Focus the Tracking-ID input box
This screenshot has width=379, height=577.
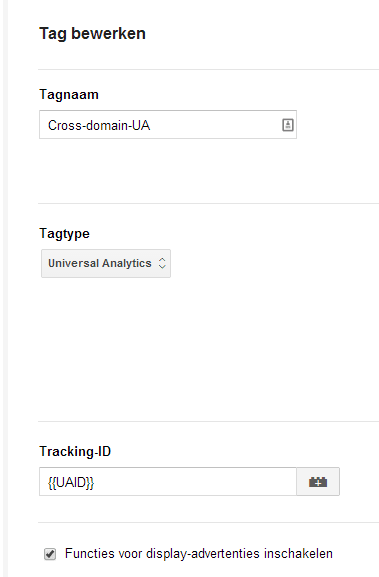pyautogui.click(x=168, y=482)
